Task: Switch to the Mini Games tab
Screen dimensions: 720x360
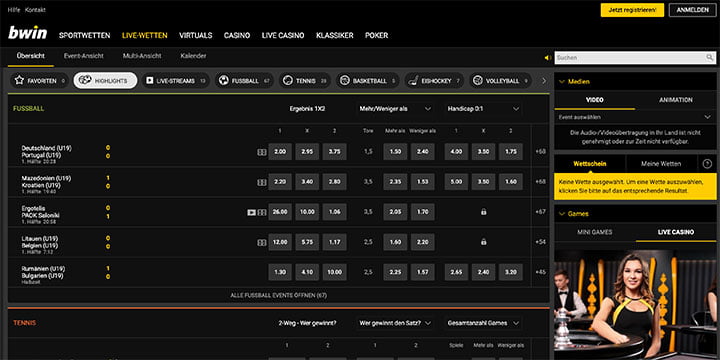Action: coord(595,232)
